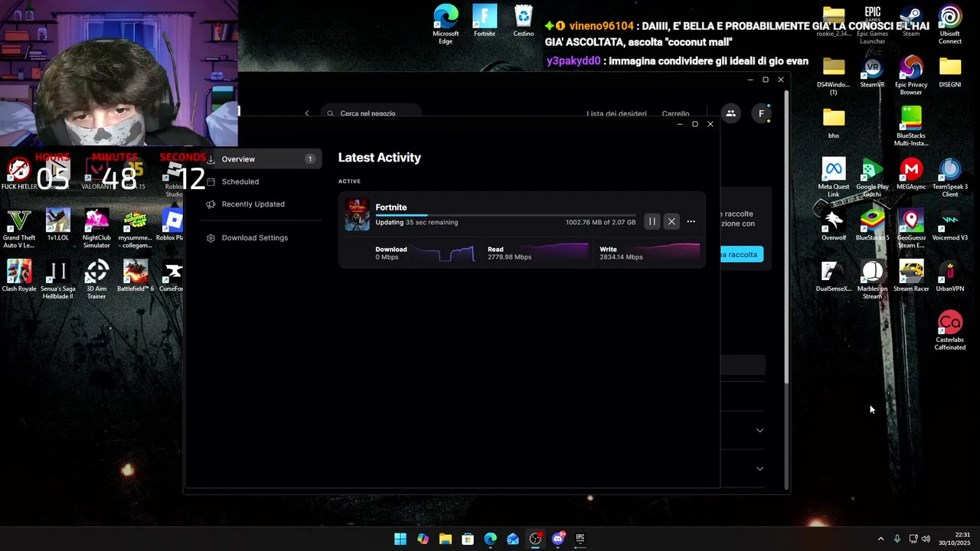The width and height of the screenshot is (980, 551).
Task: Open Discord from the taskbar
Action: [x=558, y=539]
